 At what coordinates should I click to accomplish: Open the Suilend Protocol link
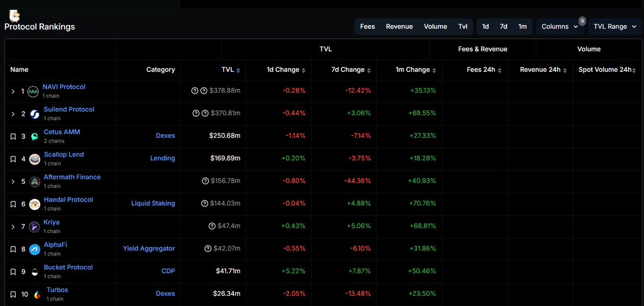[x=69, y=109]
